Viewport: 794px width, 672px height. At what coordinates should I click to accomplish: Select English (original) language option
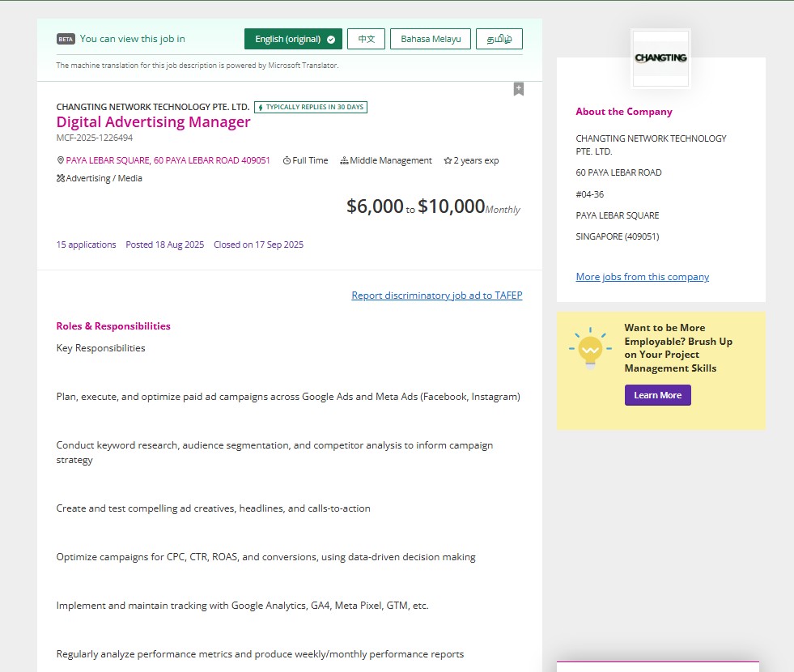click(293, 39)
